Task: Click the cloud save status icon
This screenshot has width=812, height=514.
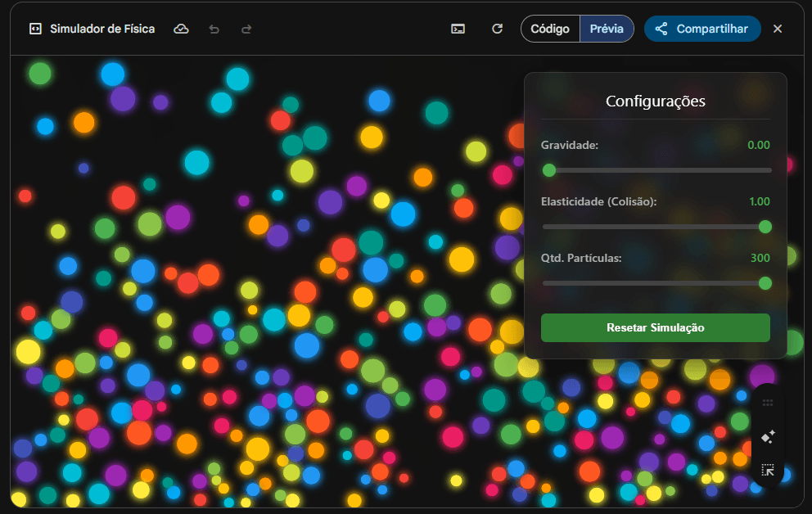Action: pos(181,29)
